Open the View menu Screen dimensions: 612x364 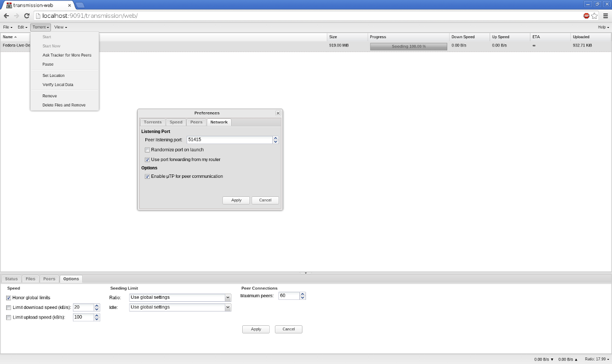(60, 27)
